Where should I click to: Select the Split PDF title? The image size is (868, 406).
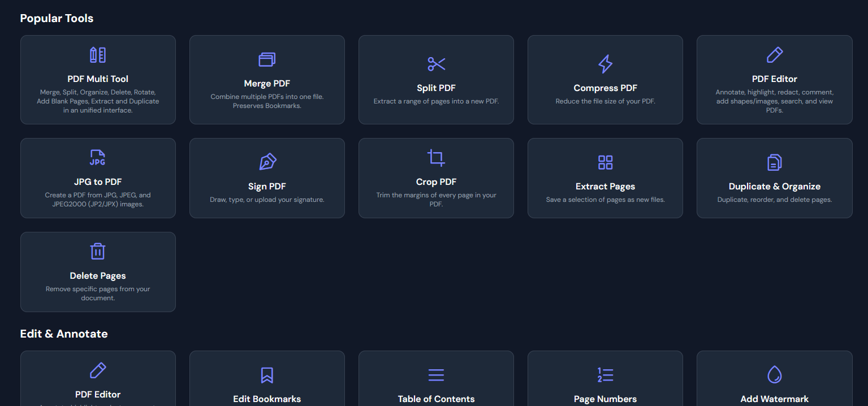(x=436, y=88)
